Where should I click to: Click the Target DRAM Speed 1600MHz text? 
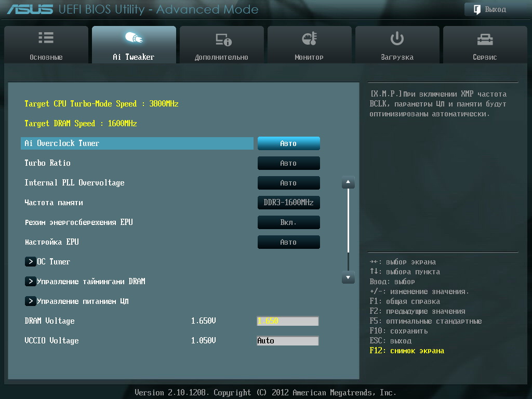(81, 124)
